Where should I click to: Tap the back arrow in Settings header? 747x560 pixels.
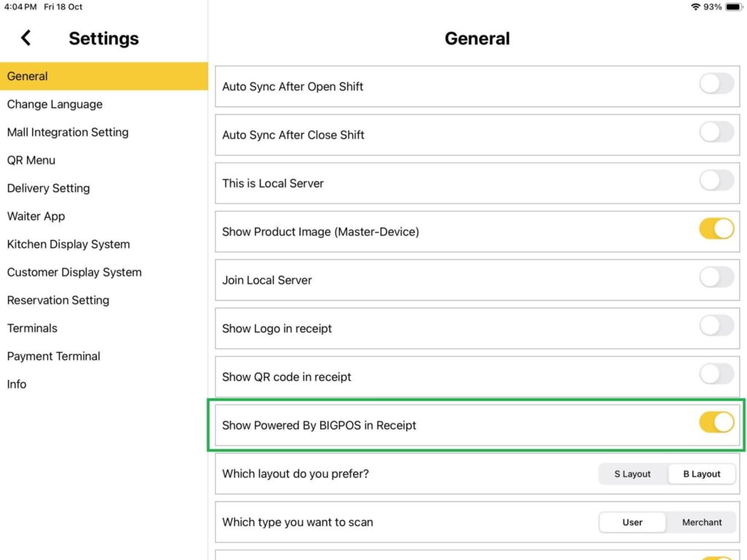(x=26, y=38)
